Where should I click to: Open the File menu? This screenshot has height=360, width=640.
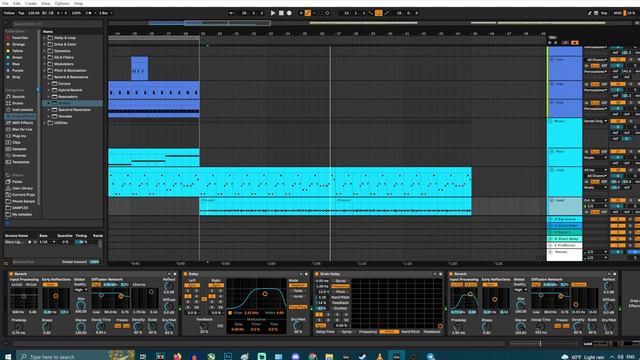pos(5,3)
